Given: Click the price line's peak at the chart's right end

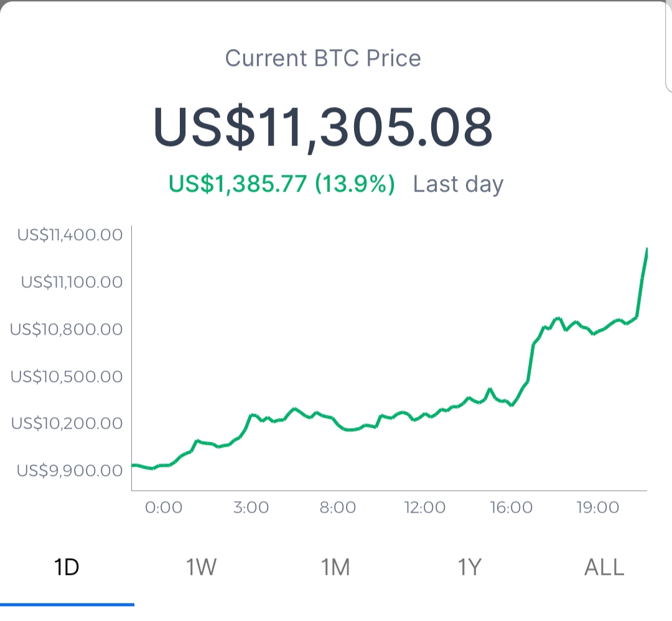Looking at the screenshot, I should pos(646,250).
